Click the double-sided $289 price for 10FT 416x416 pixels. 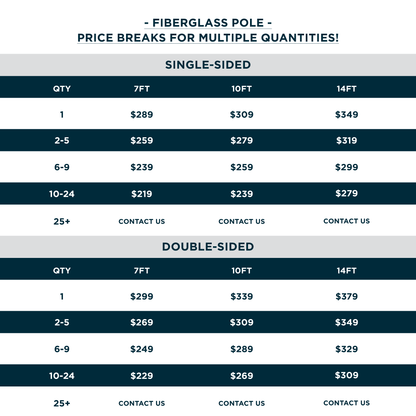(x=242, y=349)
